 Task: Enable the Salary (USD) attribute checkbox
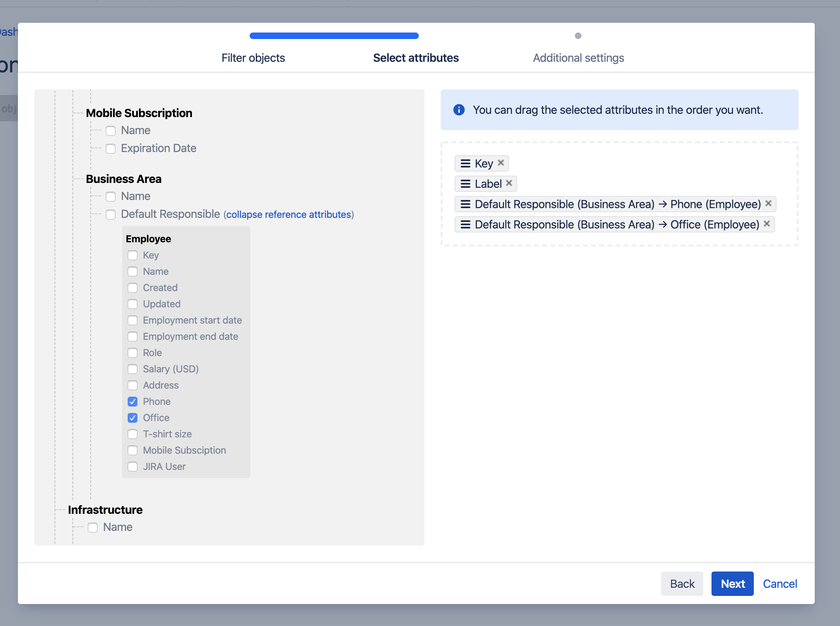pyautogui.click(x=133, y=369)
